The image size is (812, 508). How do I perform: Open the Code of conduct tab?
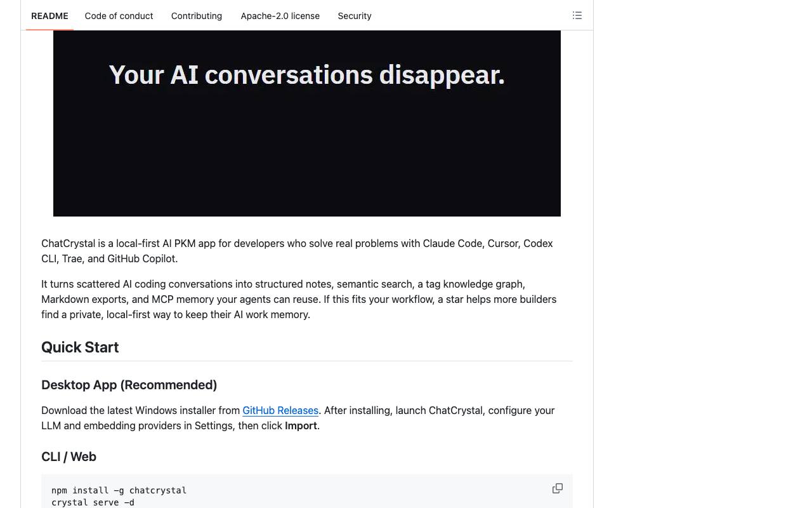pyautogui.click(x=119, y=16)
